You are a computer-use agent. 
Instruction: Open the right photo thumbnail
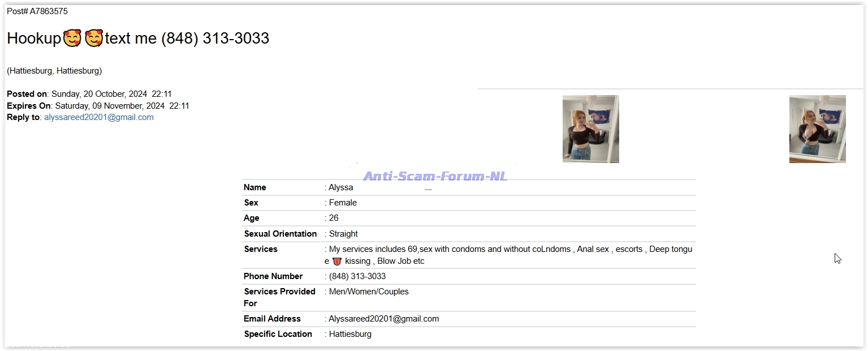pyautogui.click(x=817, y=129)
